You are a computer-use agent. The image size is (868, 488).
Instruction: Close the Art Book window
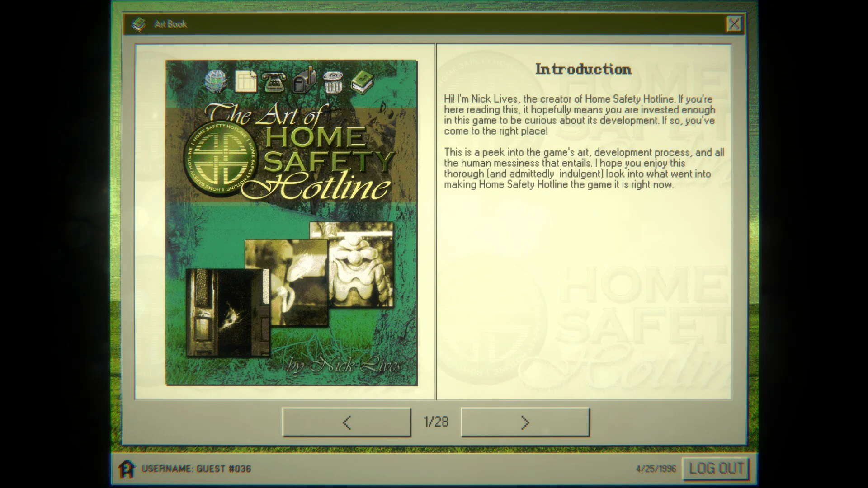[x=735, y=24]
